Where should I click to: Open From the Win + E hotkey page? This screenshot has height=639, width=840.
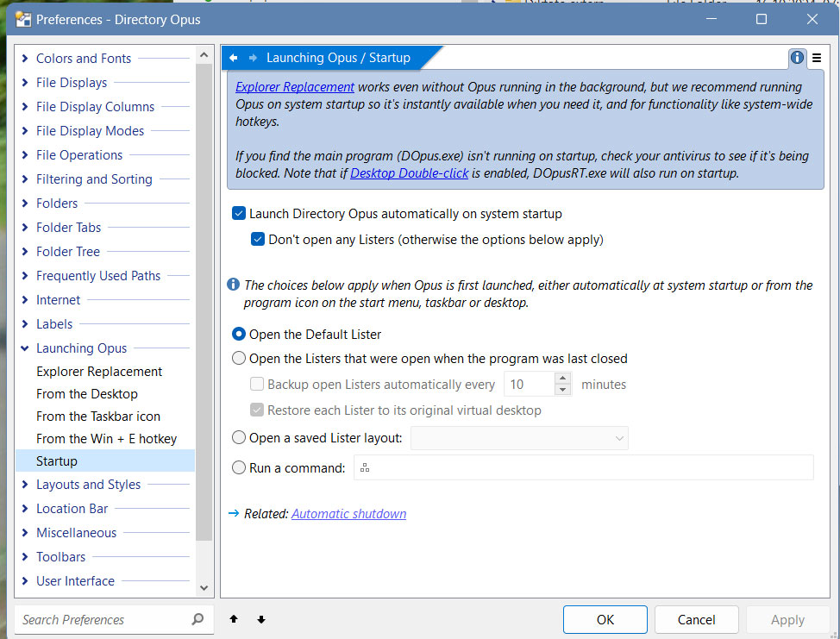106,439
